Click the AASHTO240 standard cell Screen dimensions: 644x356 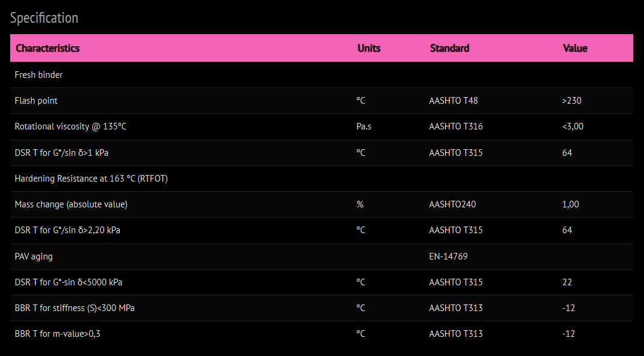tap(452, 204)
